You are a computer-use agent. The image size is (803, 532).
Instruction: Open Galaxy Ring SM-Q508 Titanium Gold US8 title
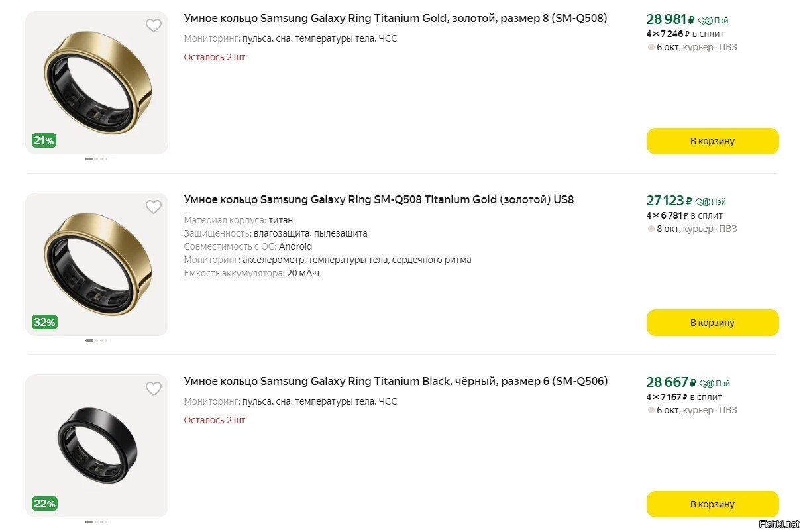[x=378, y=199]
